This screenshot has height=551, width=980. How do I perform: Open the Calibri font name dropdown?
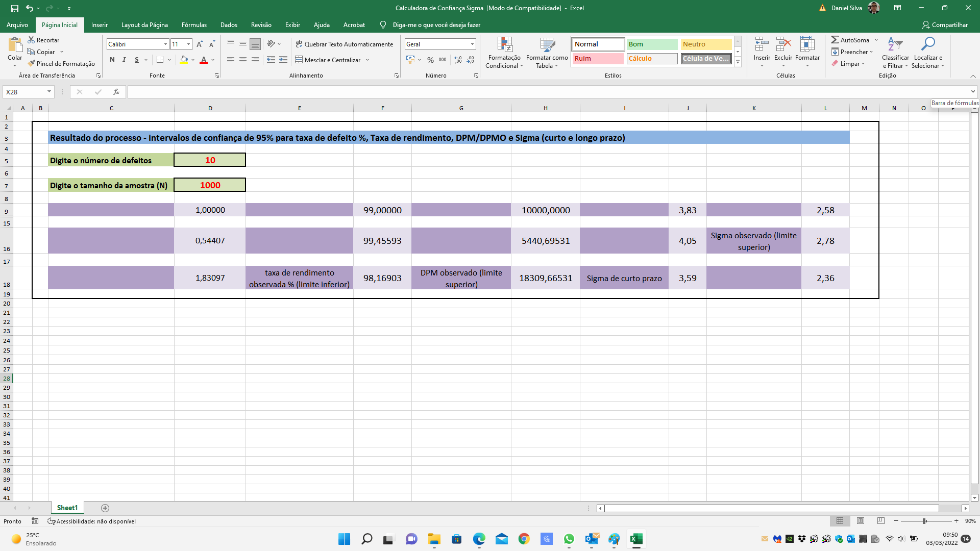point(165,44)
